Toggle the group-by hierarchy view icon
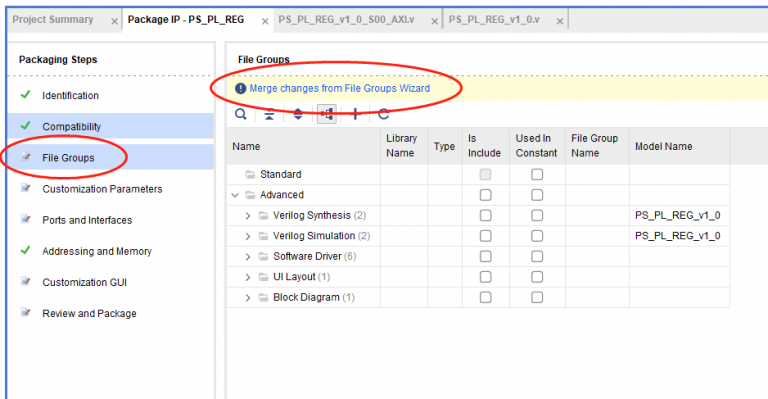Viewport: 768px width, 399px height. click(x=327, y=114)
